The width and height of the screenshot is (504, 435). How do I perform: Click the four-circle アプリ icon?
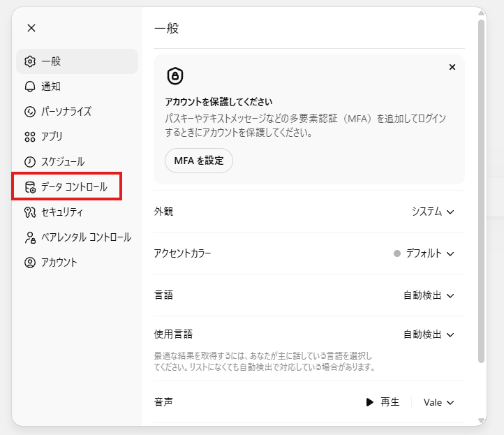pyautogui.click(x=30, y=137)
